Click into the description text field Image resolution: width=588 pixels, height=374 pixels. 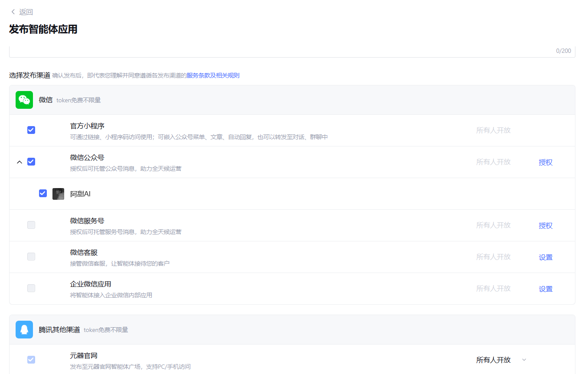click(292, 51)
